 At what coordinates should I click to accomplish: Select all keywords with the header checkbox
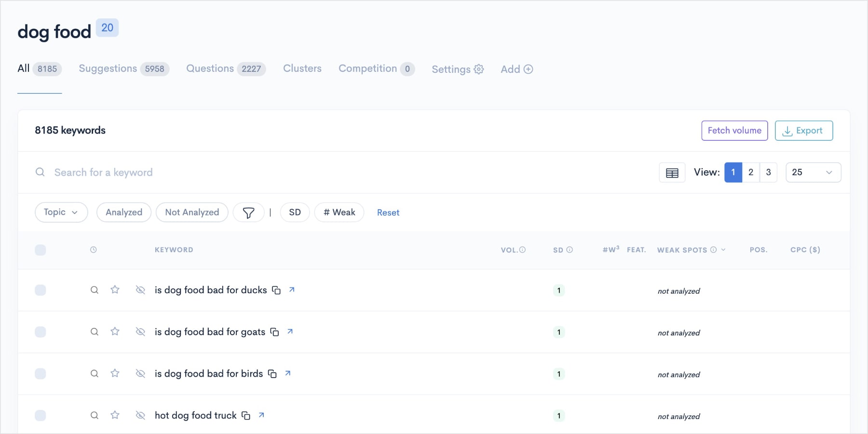tap(41, 250)
